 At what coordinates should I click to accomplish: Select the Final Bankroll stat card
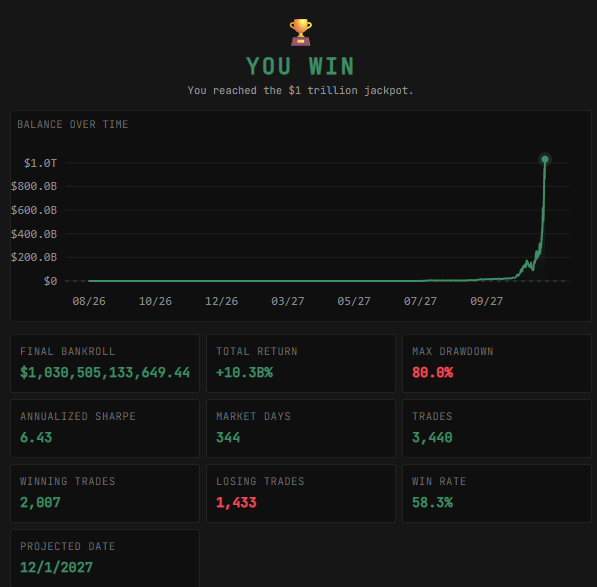105,363
